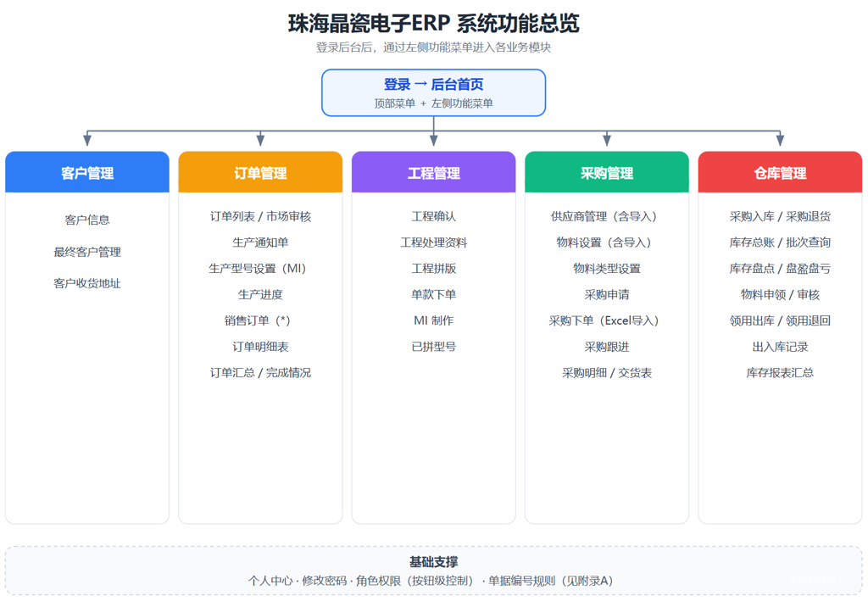
Task: Open 工程处理资料 item
Action: (433, 242)
